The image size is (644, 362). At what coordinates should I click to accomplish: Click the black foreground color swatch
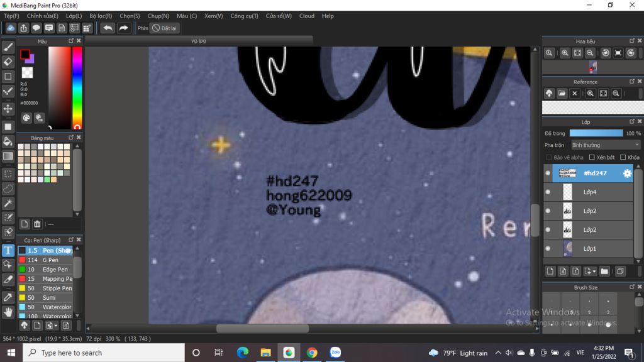[25, 54]
